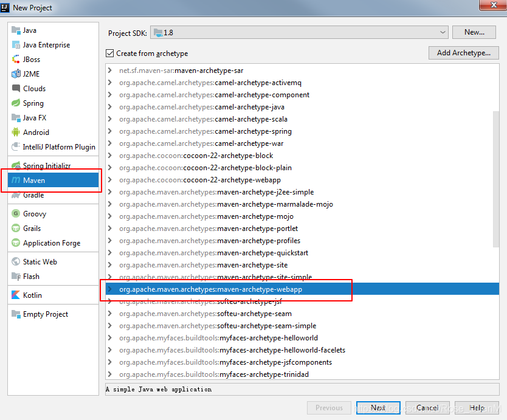507x420 pixels.
Task: Select cocoon-22-archetype-block-plain row
Action: 302,168
